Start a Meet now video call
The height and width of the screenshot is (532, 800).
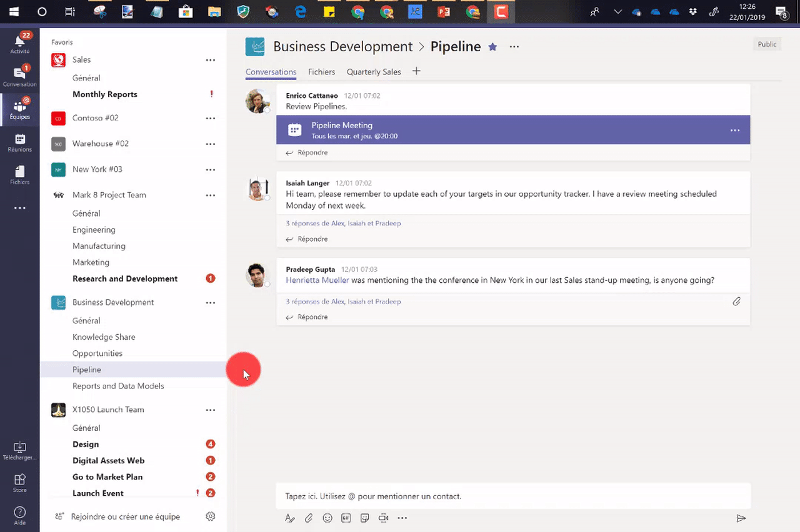point(384,518)
